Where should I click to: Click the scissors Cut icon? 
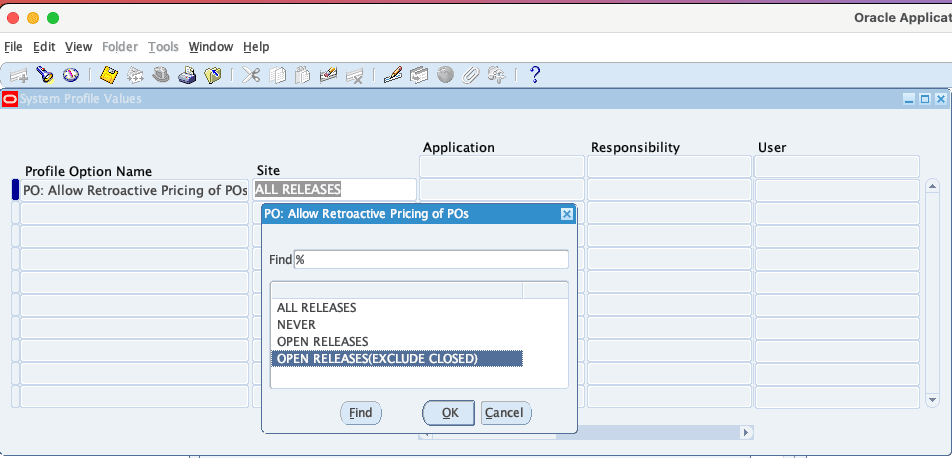pos(251,75)
